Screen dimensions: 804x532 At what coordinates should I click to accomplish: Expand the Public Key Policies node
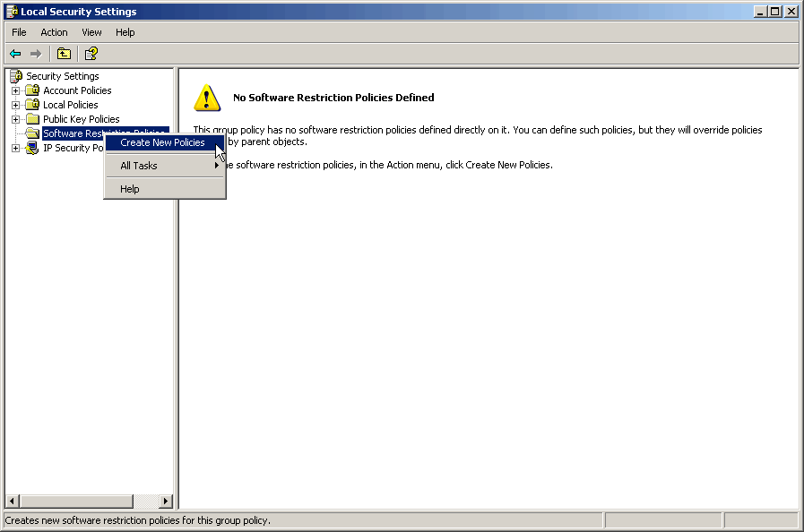tap(15, 119)
